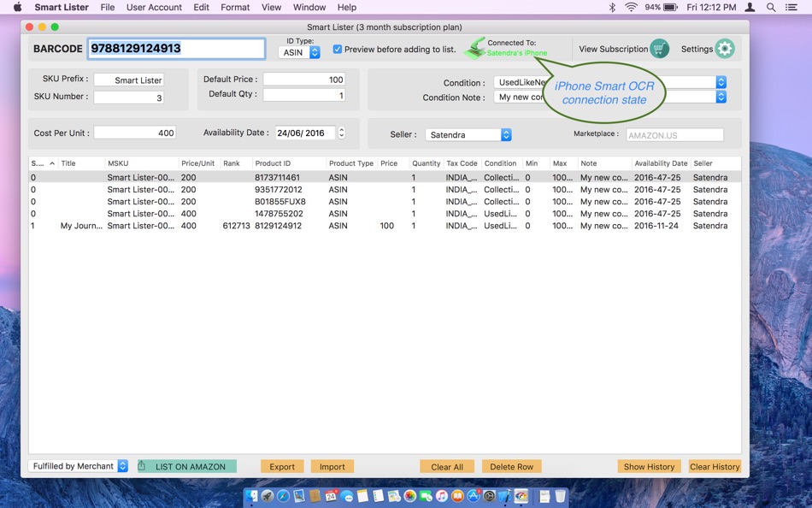Screen dimensions: 812x508
Task: Open Messages from the Dock
Action: point(347,496)
